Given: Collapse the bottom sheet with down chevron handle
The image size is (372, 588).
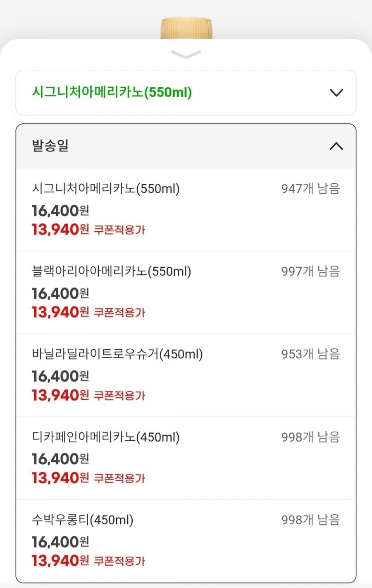Looking at the screenshot, I should point(186,55).
